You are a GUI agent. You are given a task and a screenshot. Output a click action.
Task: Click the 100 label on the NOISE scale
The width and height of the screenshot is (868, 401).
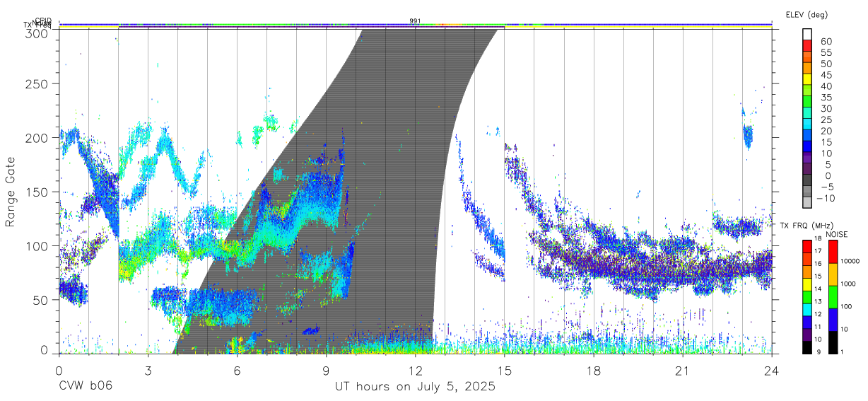click(x=845, y=307)
